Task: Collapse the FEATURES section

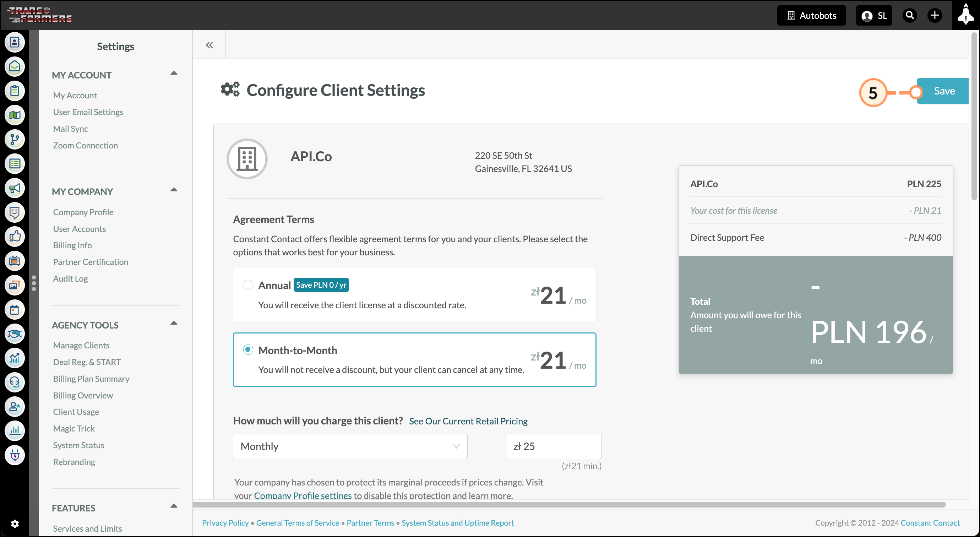Action: (174, 506)
